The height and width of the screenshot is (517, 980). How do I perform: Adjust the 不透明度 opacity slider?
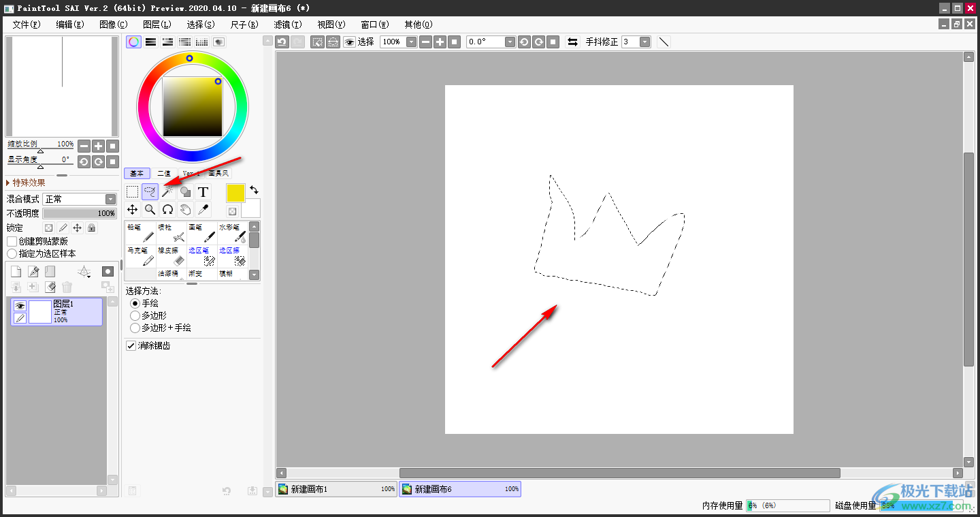[80, 213]
